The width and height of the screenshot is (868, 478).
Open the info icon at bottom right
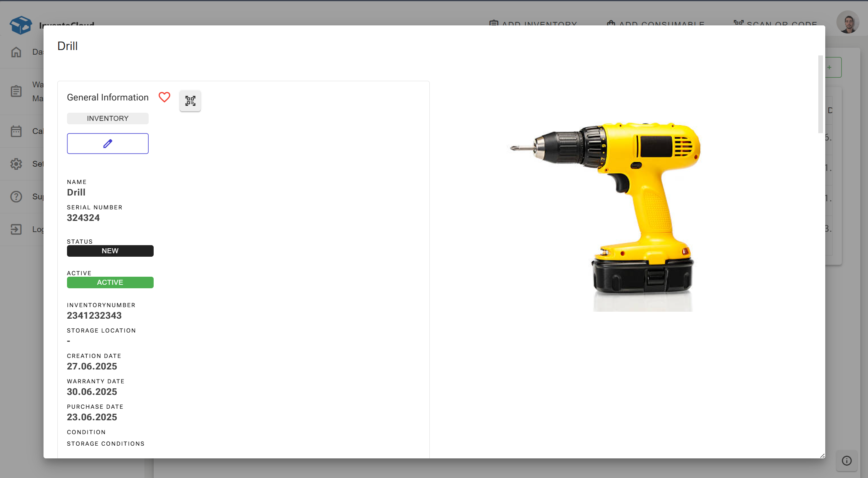pos(847,461)
